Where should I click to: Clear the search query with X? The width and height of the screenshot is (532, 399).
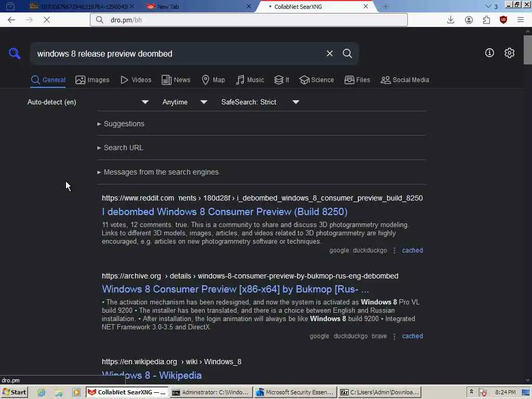point(329,54)
